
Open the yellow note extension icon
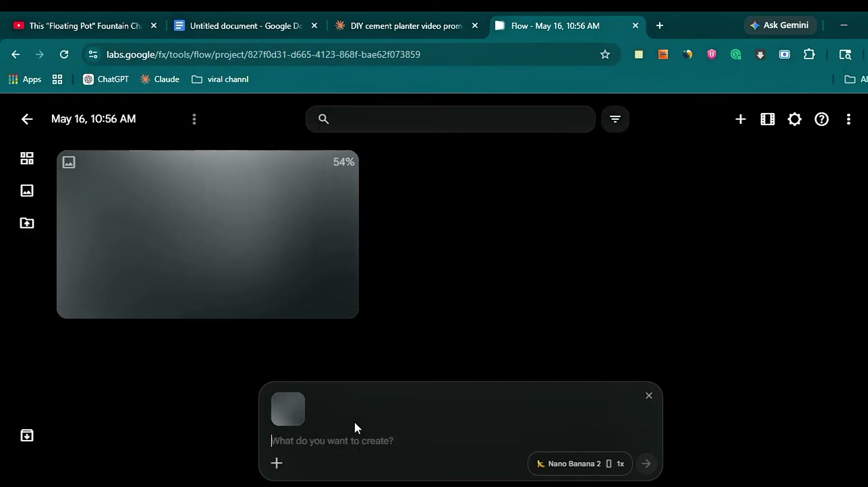pos(639,55)
